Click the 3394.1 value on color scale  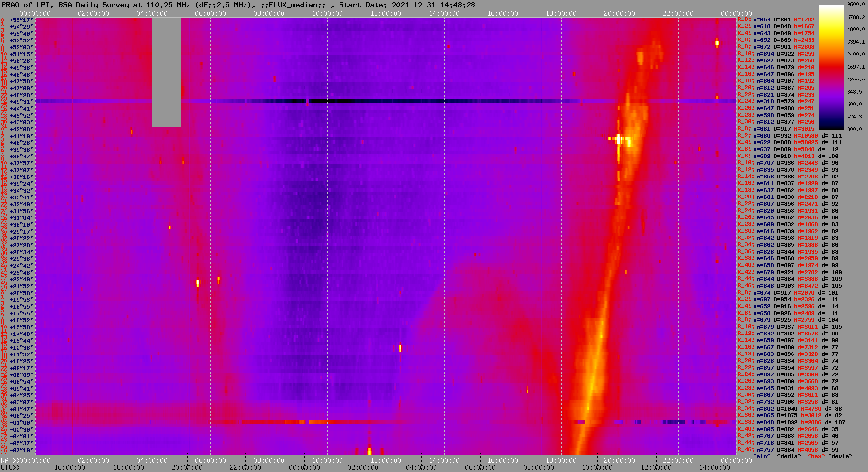856,42
